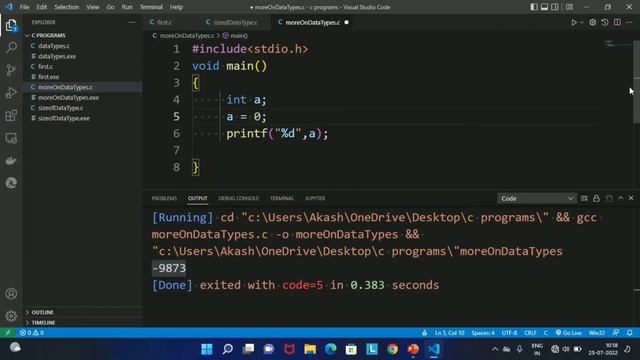640x360 pixels.
Task: Open Ln 5, Col 10 go-to-line status
Action: pyautogui.click(x=449, y=333)
